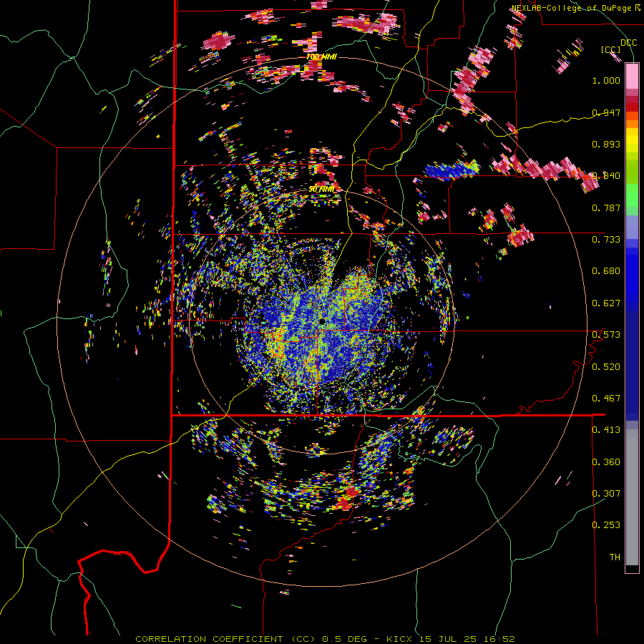This screenshot has width=644, height=644.
Task: Click the 100 NMI range ring label
Action: [321, 57]
